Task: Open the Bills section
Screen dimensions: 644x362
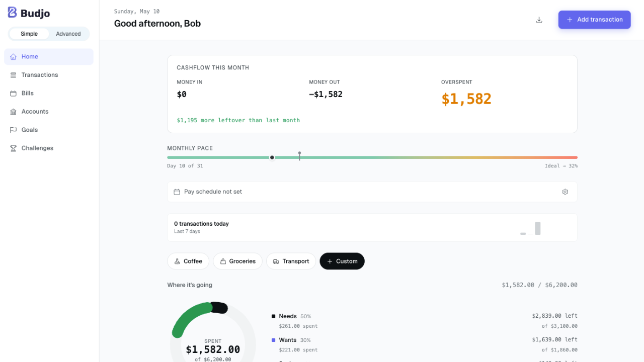Action: (49, 94)
